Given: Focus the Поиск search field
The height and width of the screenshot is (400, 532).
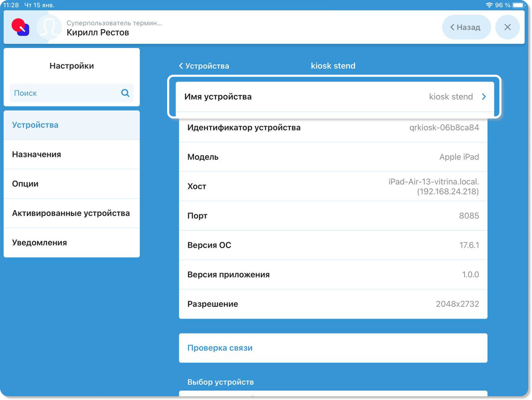Looking at the screenshot, I should (66, 93).
